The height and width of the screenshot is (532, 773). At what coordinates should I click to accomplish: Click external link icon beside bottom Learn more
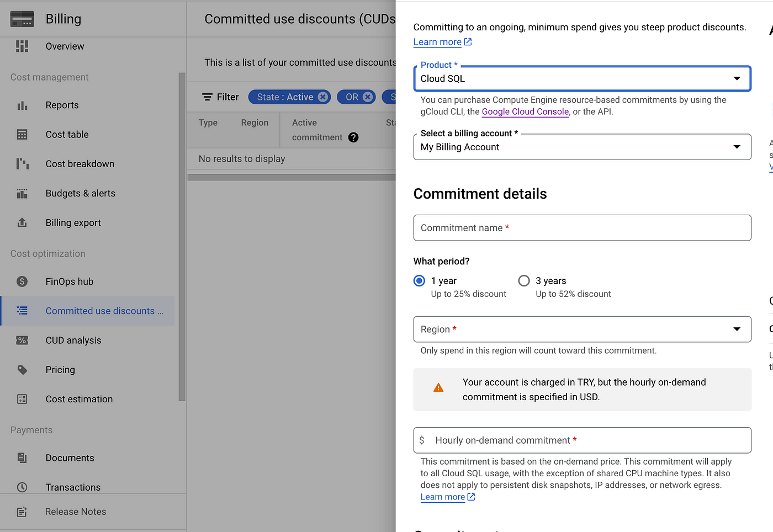click(471, 497)
